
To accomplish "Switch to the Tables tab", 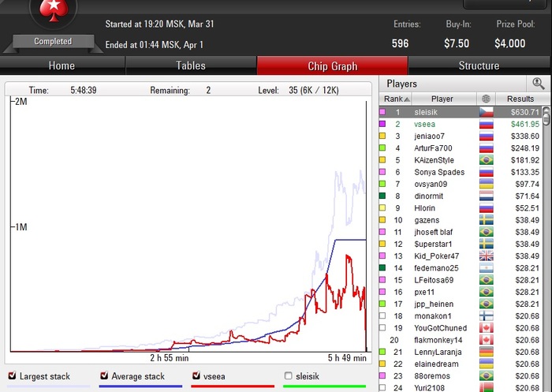I will click(x=191, y=65).
